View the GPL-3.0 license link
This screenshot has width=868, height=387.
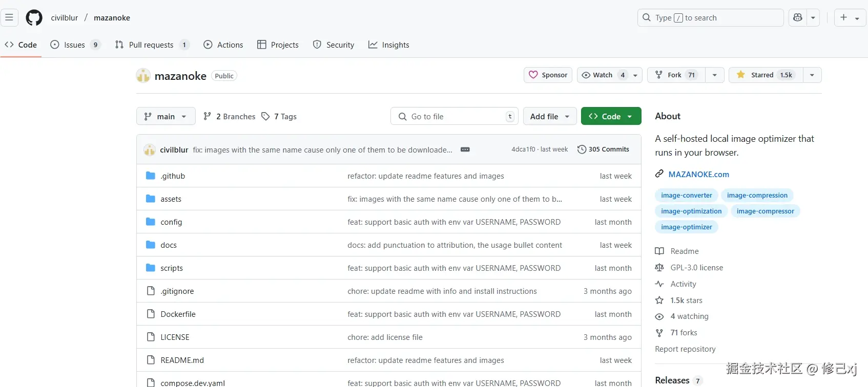click(689, 267)
